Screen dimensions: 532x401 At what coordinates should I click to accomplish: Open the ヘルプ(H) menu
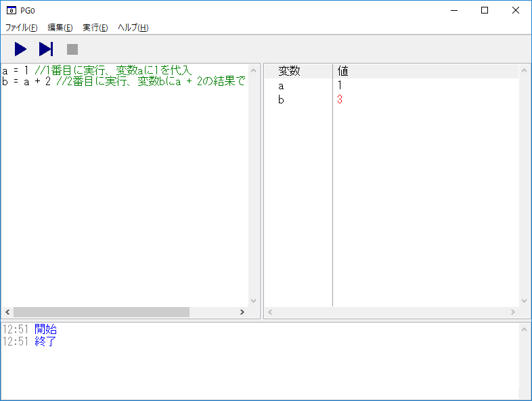click(x=133, y=28)
